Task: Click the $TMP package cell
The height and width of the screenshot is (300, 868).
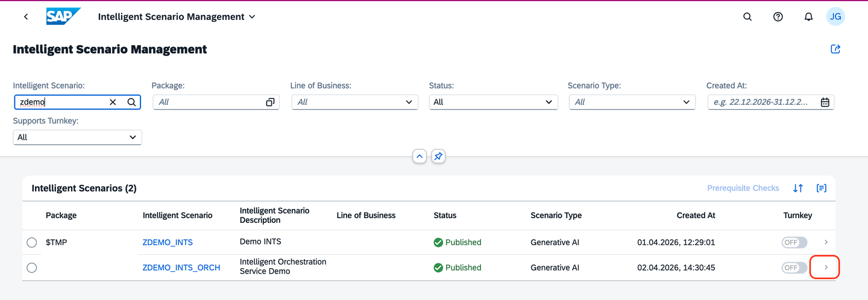Action: coord(56,242)
